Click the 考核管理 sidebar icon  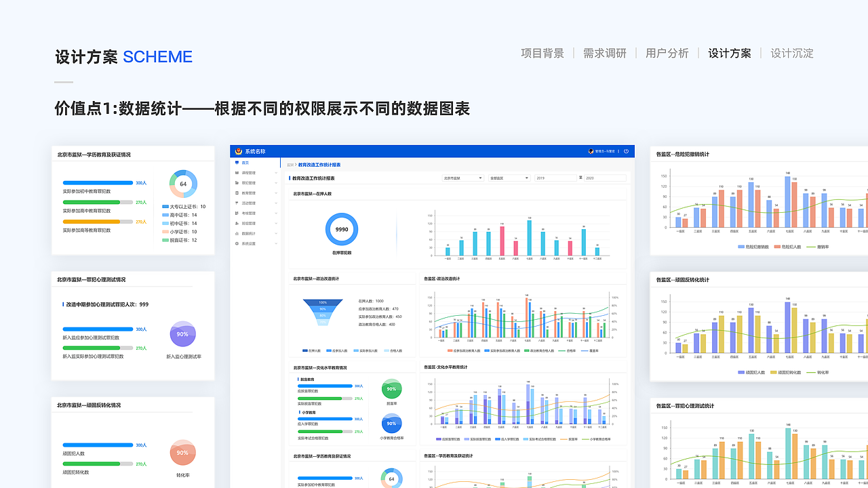237,213
